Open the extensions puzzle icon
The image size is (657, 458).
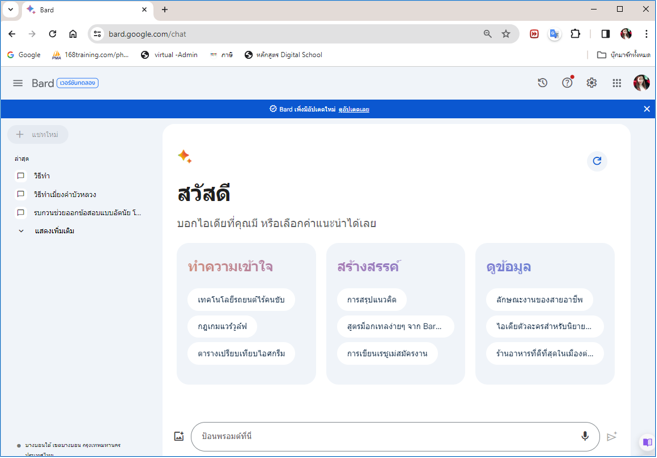(x=575, y=34)
